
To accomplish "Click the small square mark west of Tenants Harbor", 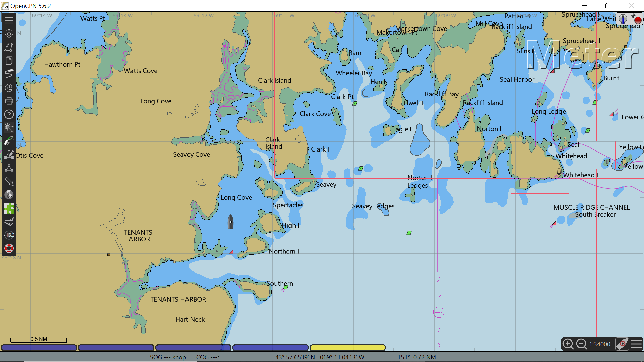I will click(x=109, y=255).
